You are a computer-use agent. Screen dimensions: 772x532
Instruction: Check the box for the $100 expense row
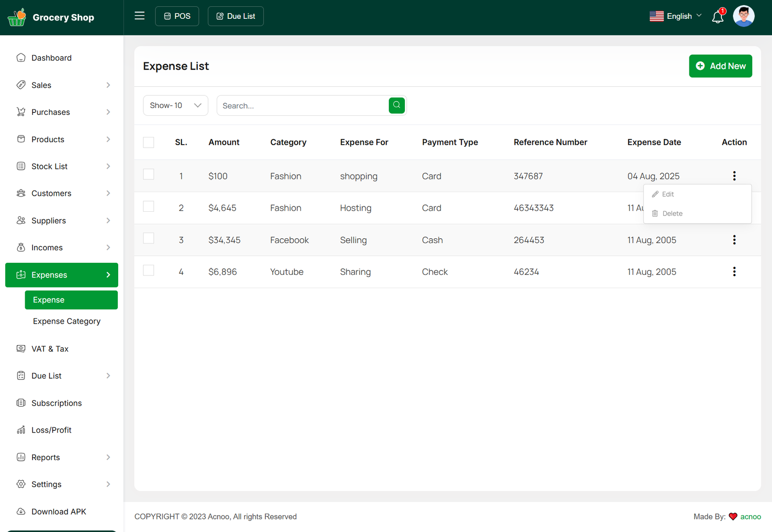149,175
